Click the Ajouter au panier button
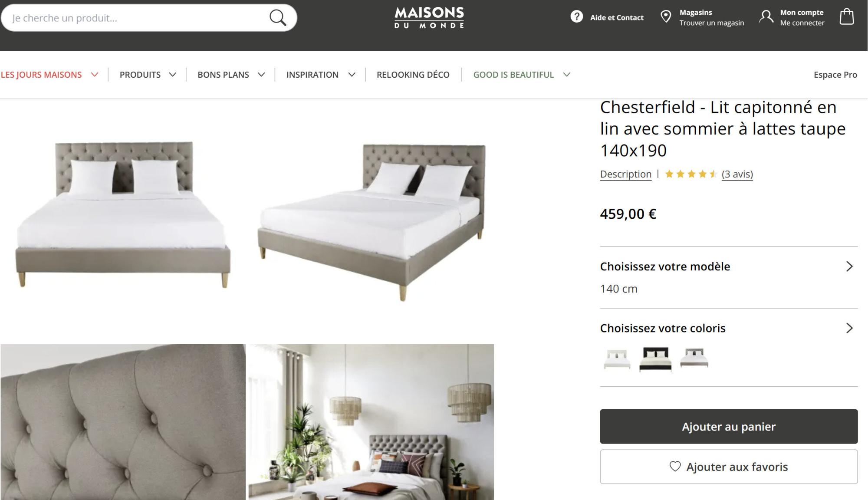This screenshot has width=868, height=500. pos(729,426)
